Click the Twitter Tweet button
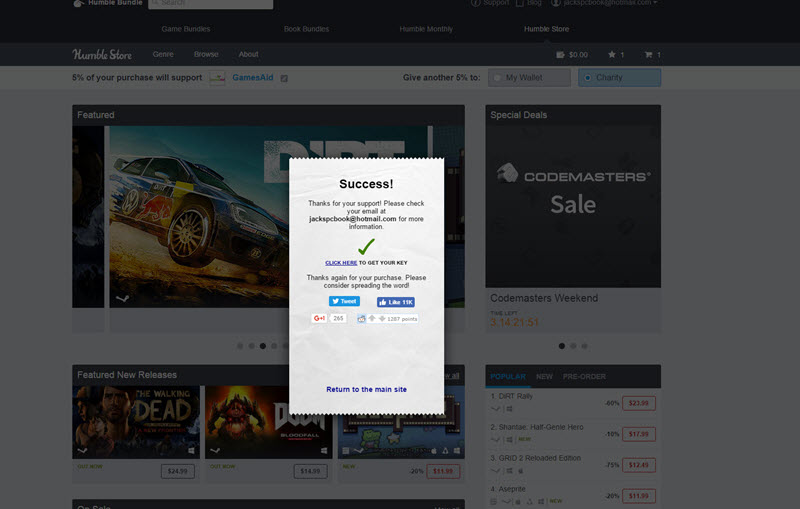The height and width of the screenshot is (509, 800). tap(344, 301)
